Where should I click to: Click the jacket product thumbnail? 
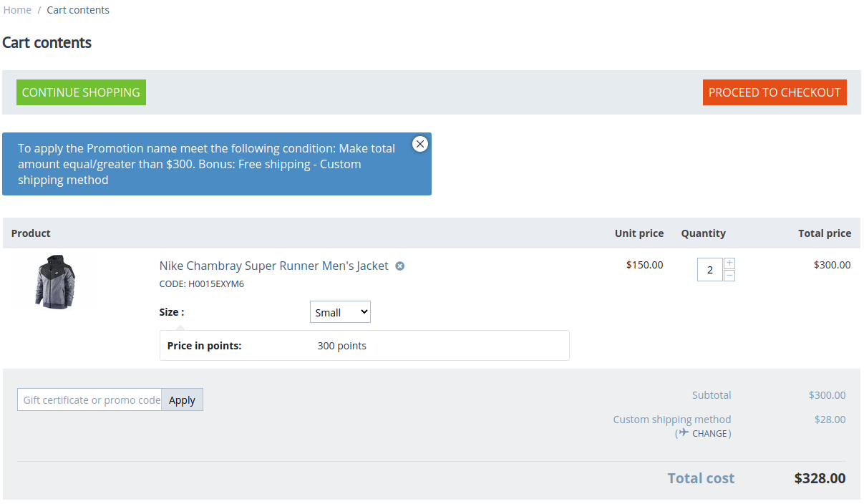[x=54, y=282]
